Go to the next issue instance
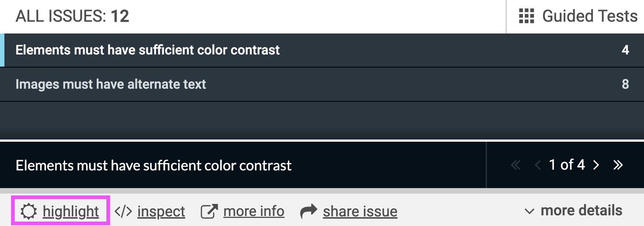The width and height of the screenshot is (644, 226). pos(596,165)
